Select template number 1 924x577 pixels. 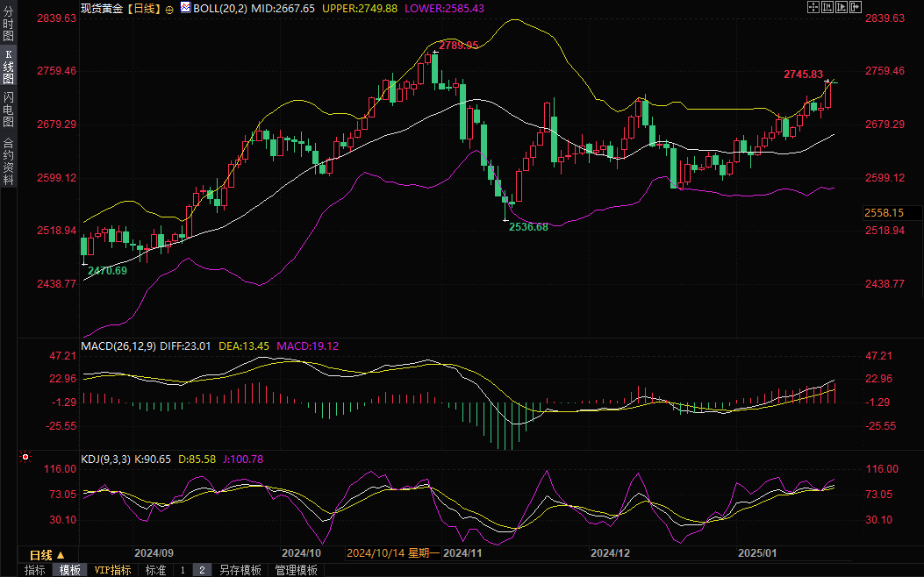(x=183, y=570)
